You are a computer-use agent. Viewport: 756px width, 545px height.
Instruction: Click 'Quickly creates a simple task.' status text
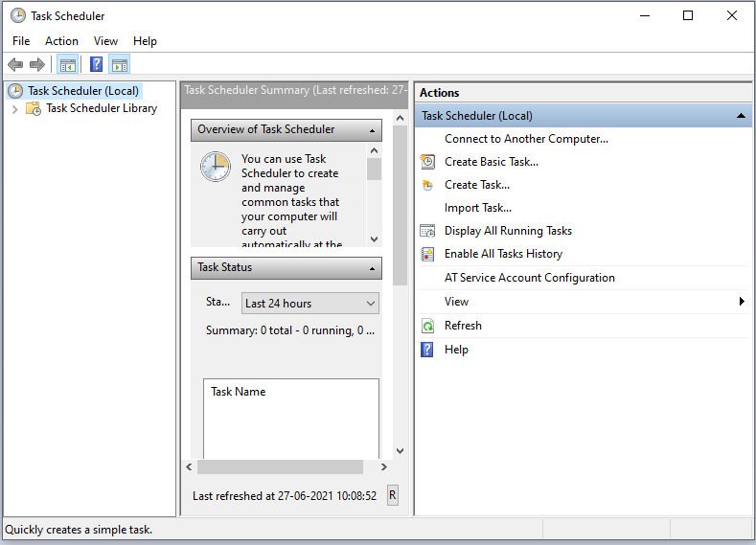[x=79, y=530]
